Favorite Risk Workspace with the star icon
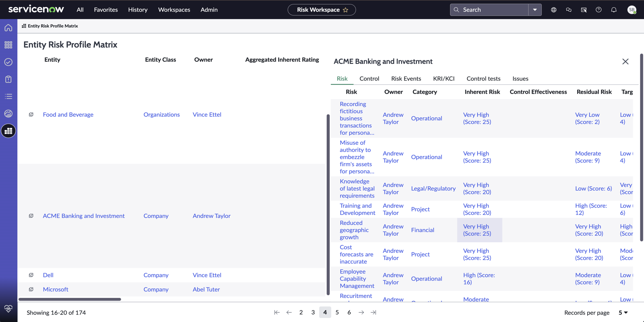 click(345, 10)
